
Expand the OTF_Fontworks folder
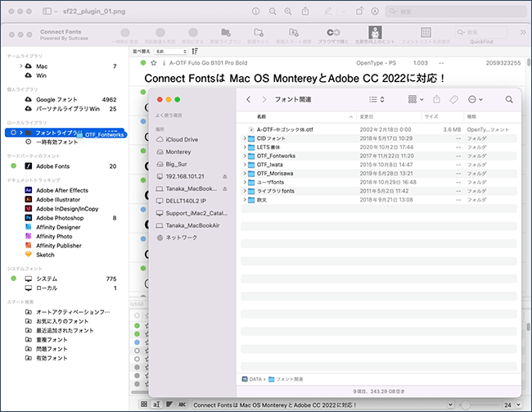click(244, 156)
